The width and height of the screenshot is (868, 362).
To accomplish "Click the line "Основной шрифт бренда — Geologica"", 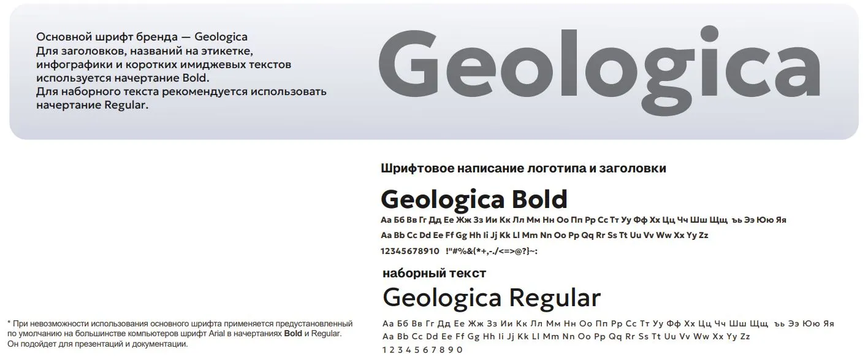I will (142, 37).
